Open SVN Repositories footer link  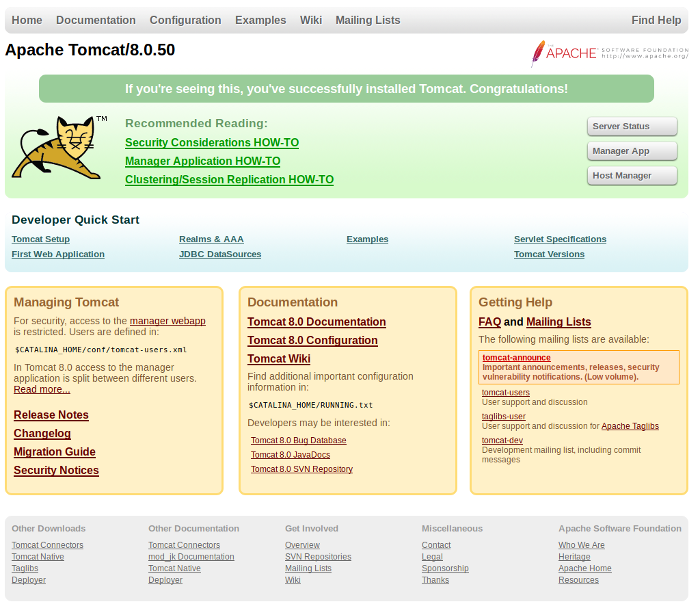pyautogui.click(x=318, y=557)
